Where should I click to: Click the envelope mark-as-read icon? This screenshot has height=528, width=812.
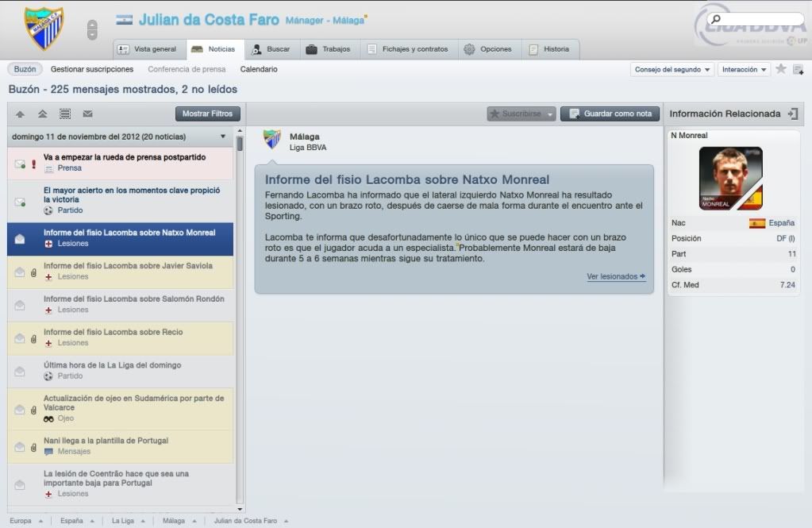tap(87, 114)
